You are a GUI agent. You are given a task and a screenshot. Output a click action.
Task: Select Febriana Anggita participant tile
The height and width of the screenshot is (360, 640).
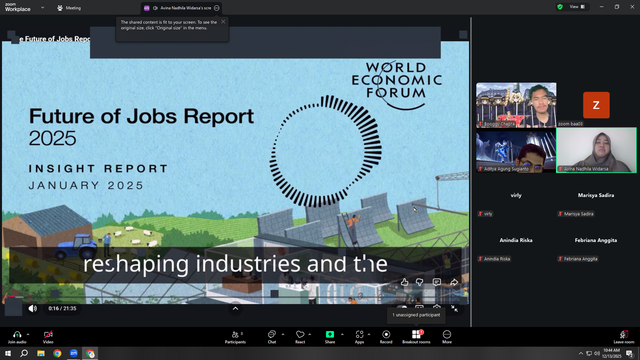[596, 240]
